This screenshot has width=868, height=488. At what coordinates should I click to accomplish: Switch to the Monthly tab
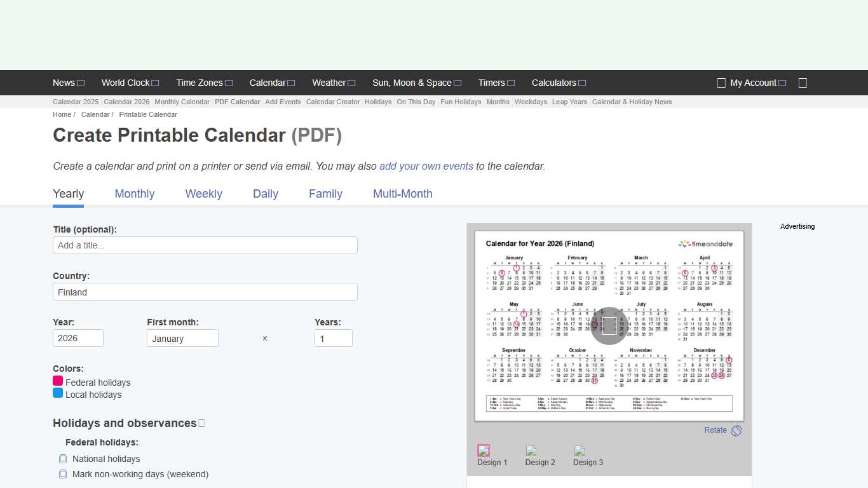point(134,194)
